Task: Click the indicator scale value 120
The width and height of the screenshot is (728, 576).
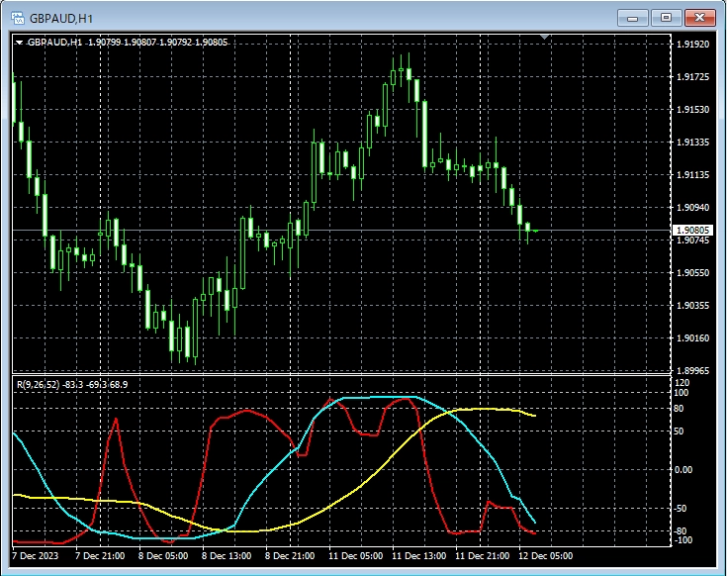Action: click(681, 382)
